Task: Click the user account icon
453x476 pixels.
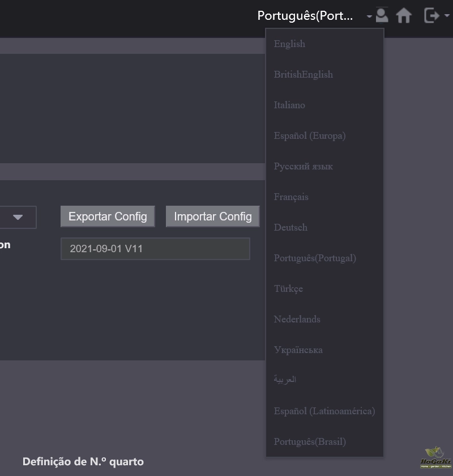Action: pos(382,15)
